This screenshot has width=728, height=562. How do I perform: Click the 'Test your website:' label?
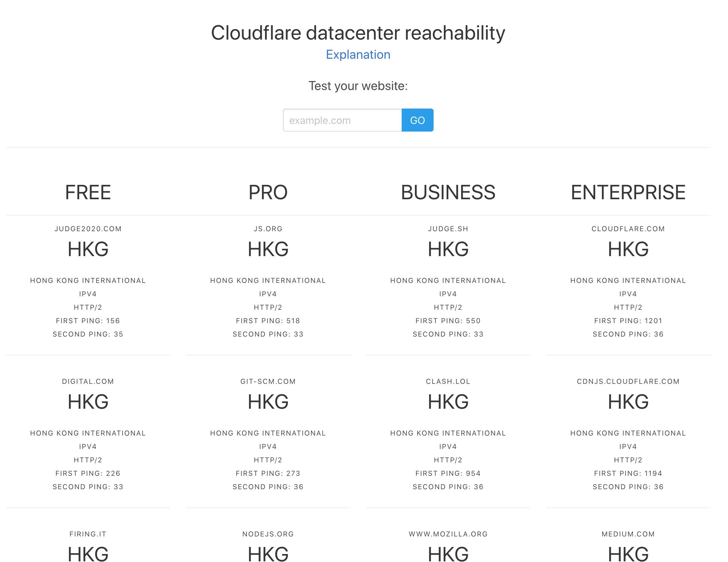coord(358,86)
